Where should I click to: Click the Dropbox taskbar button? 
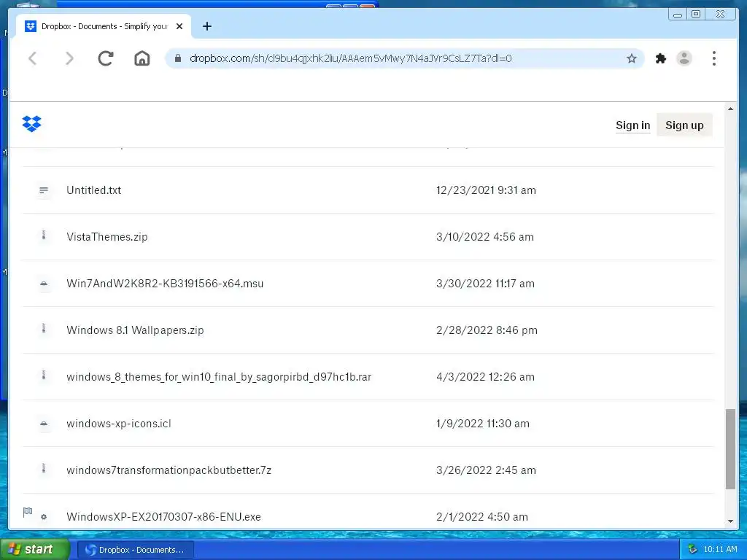135,550
